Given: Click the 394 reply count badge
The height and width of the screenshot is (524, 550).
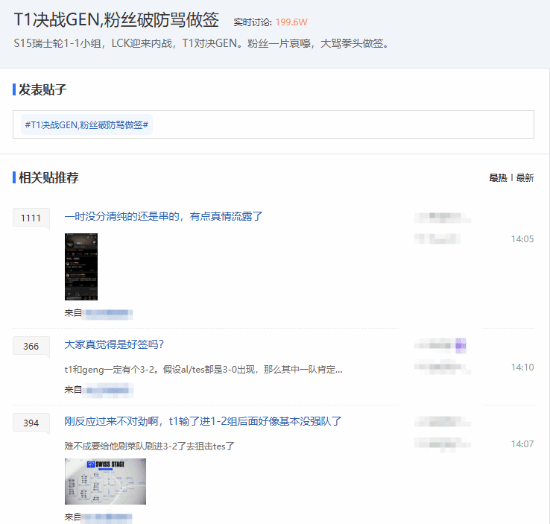Looking at the screenshot, I should (x=31, y=423).
